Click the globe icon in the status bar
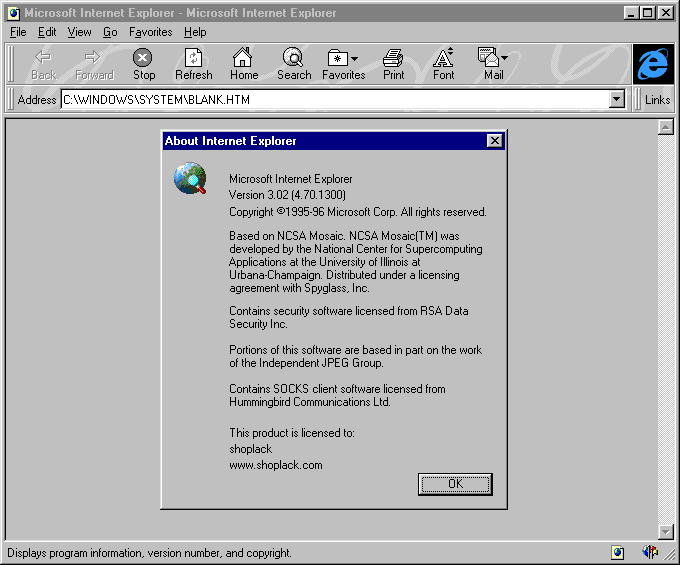This screenshot has width=680, height=565. point(650,552)
